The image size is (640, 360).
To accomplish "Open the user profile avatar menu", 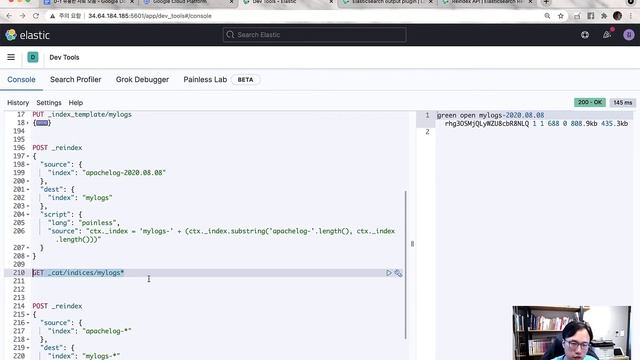I will click(629, 35).
